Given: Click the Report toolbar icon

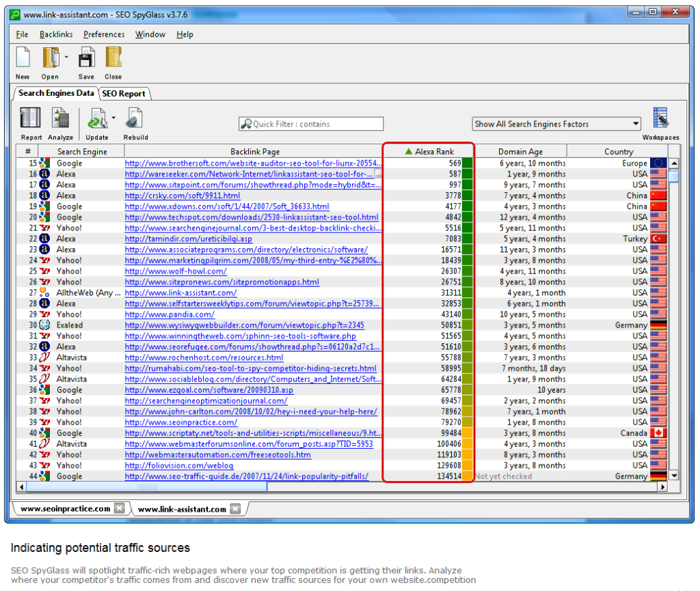Looking at the screenshot, I should (x=30, y=118).
